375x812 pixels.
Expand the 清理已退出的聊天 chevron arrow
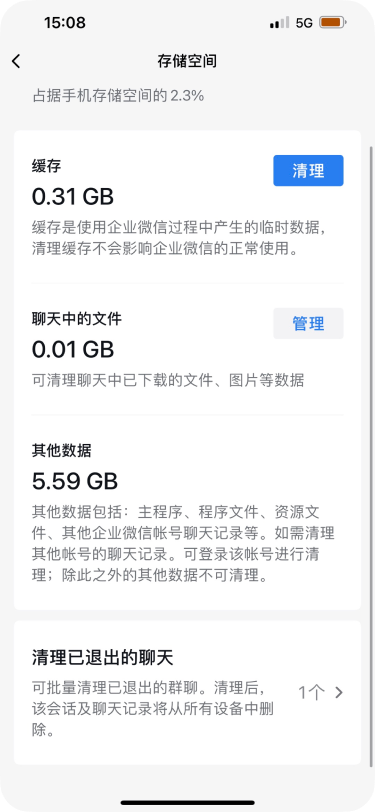click(x=339, y=692)
